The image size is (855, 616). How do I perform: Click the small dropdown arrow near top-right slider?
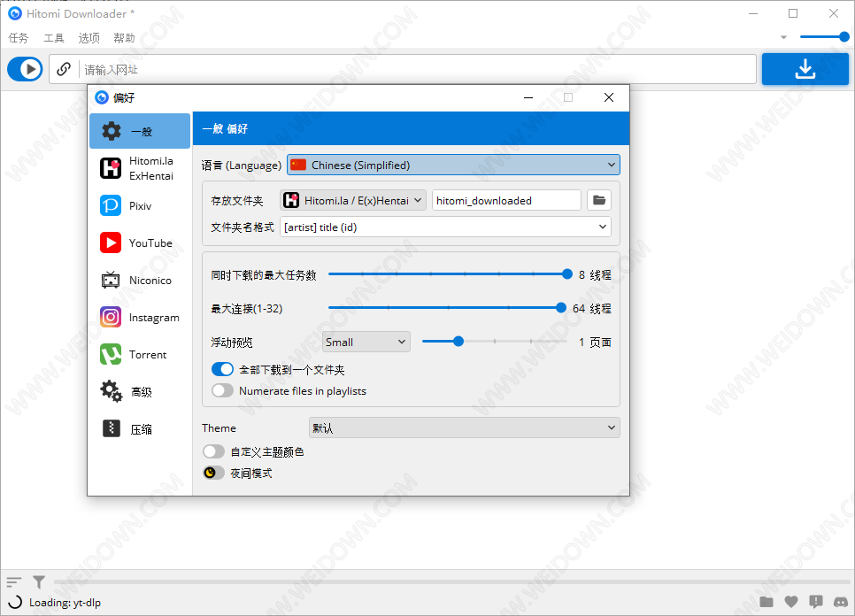point(783,37)
